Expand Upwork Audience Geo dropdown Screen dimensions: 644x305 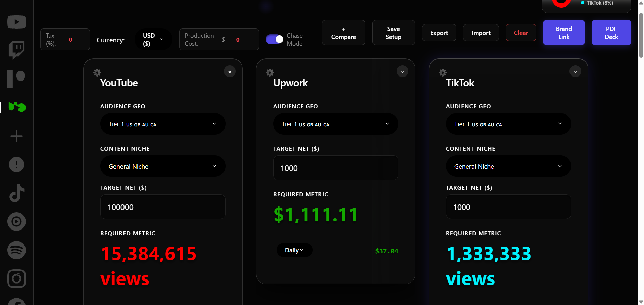336,124
